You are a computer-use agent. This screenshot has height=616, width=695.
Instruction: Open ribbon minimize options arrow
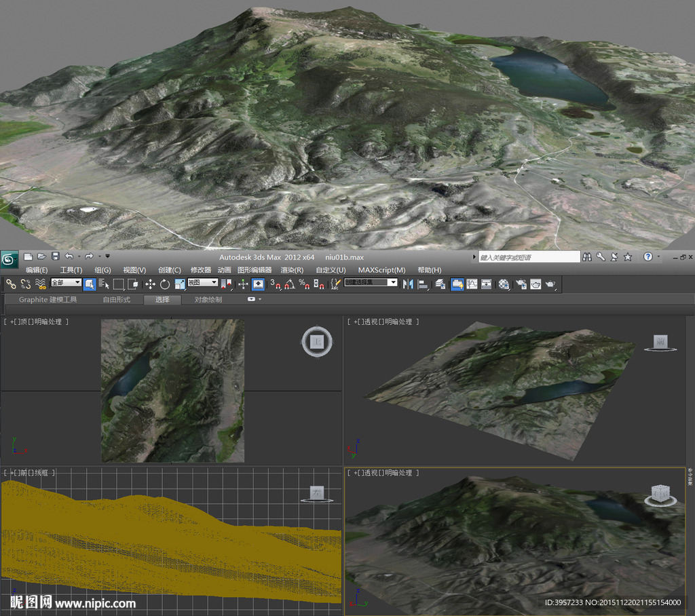pos(260,299)
